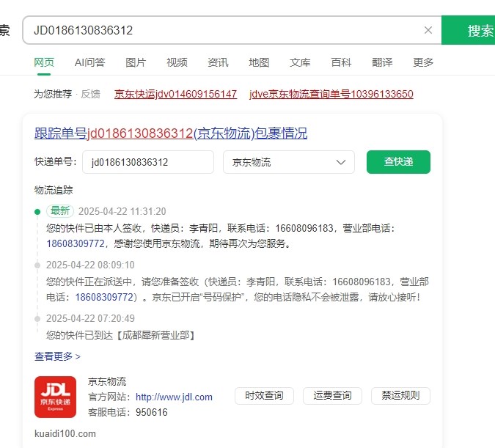
Task: Switch to the 网页 tab
Action: (x=44, y=62)
